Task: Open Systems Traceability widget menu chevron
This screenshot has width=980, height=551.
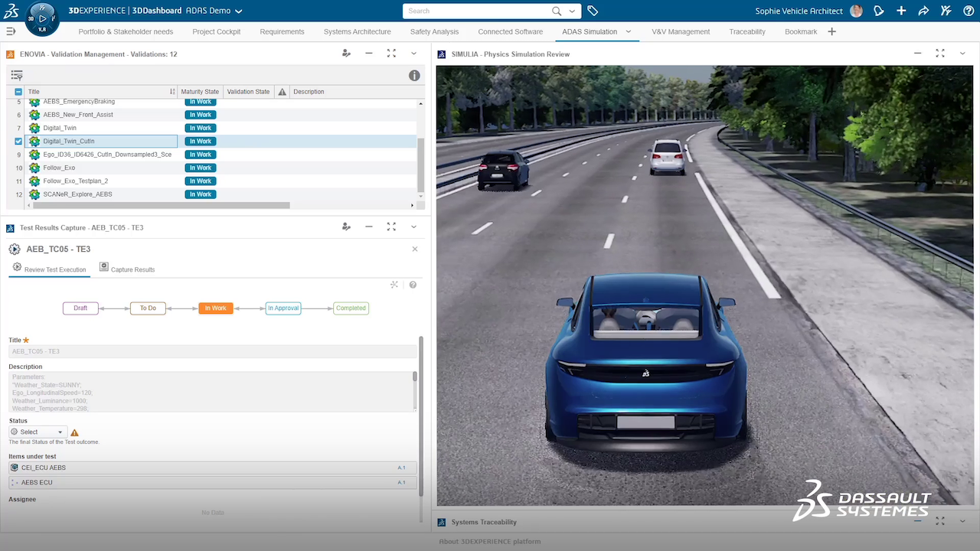Action: (962, 521)
